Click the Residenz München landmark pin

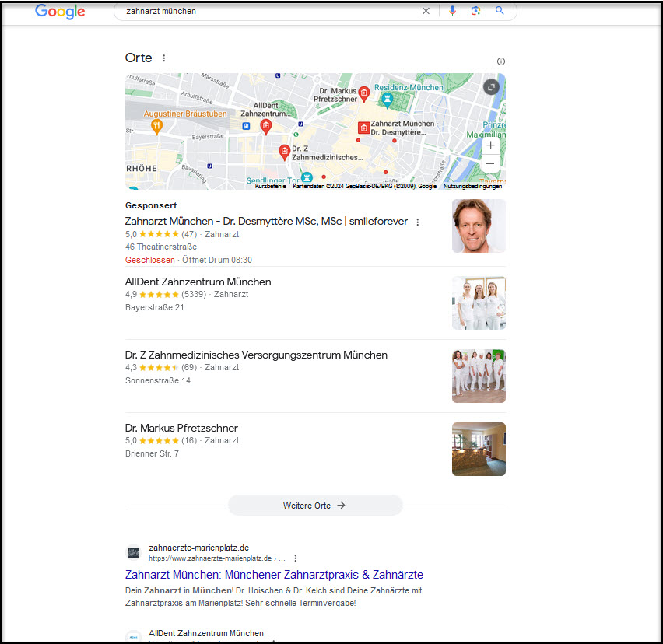(x=387, y=100)
